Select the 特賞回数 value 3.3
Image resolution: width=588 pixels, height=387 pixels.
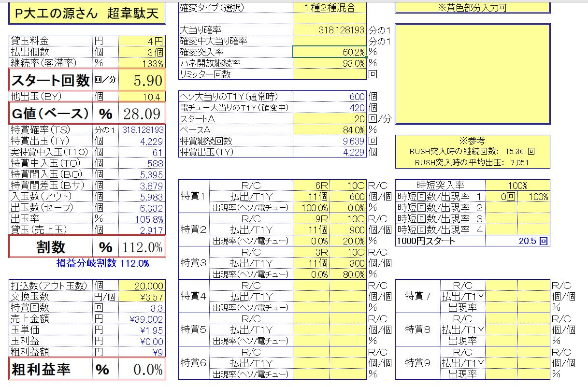tap(142, 308)
